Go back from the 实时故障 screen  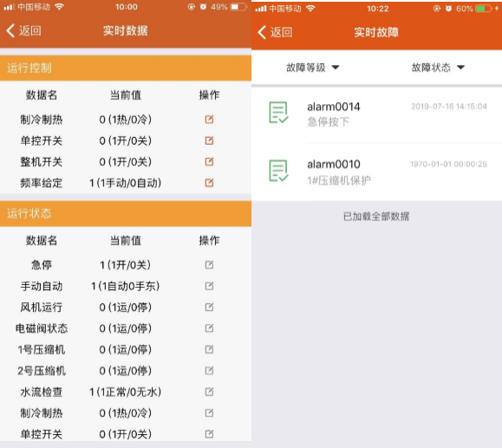(275, 32)
